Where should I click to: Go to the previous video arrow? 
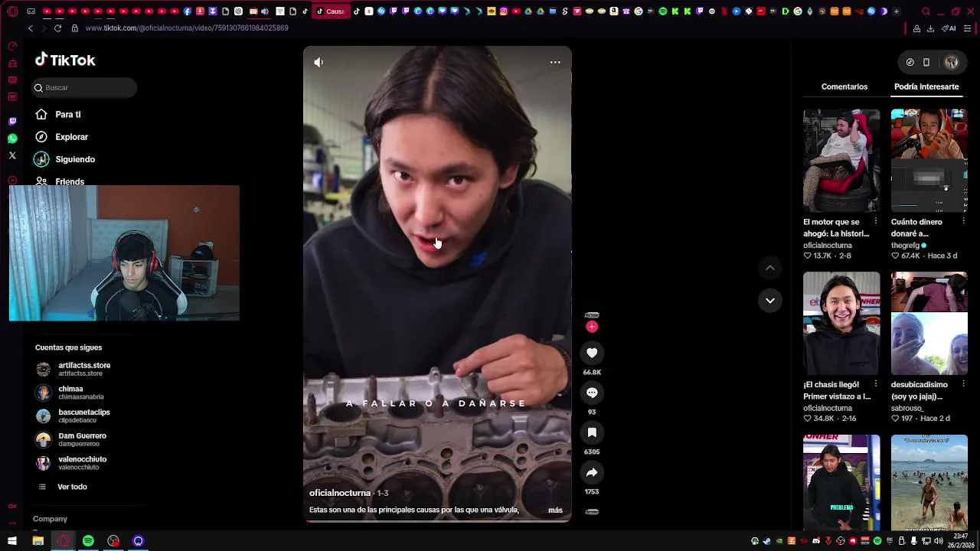[x=770, y=268]
